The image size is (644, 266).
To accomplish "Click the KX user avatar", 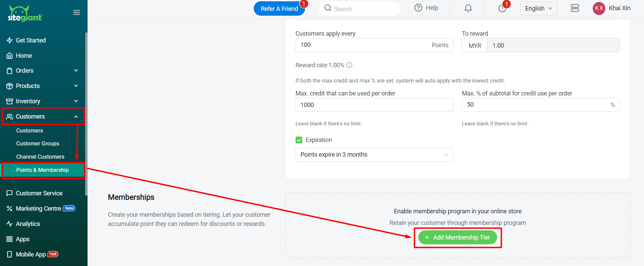I will point(599,8).
